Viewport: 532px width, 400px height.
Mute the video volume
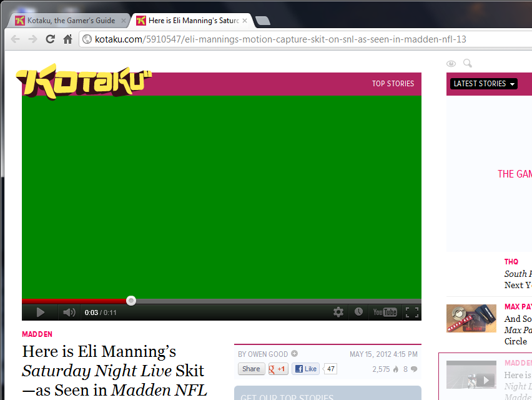69,312
